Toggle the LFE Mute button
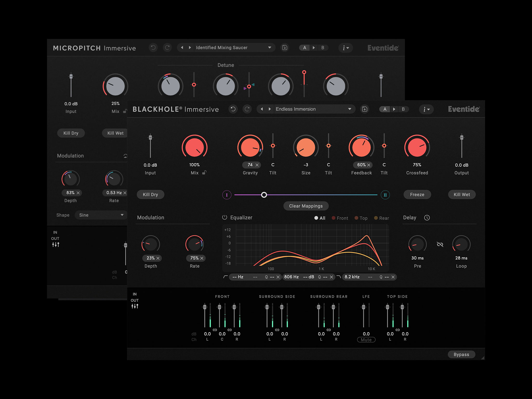The image size is (532, 399). click(x=366, y=340)
